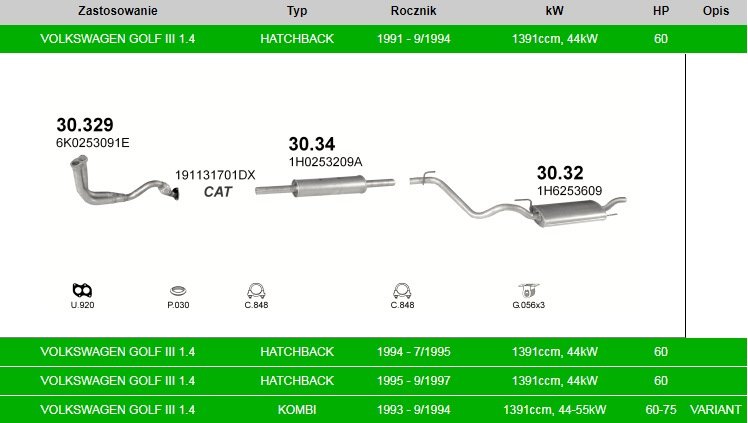Viewport: 748px width, 423px height.
Task: Click the VARIANT description cell
Action: 716,410
